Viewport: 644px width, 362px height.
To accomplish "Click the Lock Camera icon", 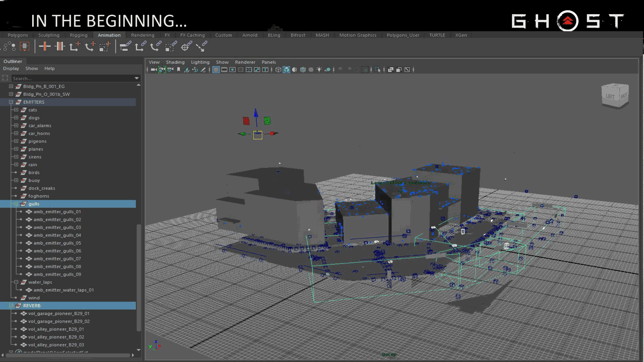I will pyautogui.click(x=162, y=70).
